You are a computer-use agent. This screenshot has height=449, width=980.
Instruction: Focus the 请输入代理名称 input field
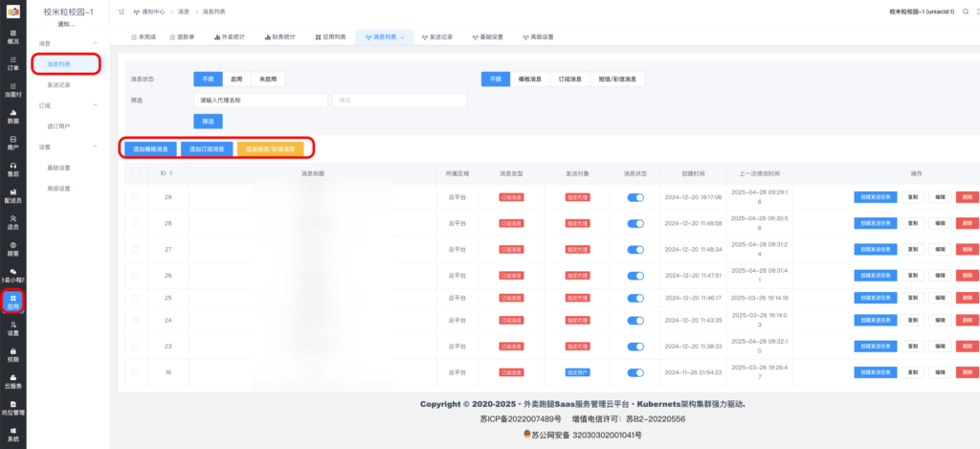pos(260,101)
